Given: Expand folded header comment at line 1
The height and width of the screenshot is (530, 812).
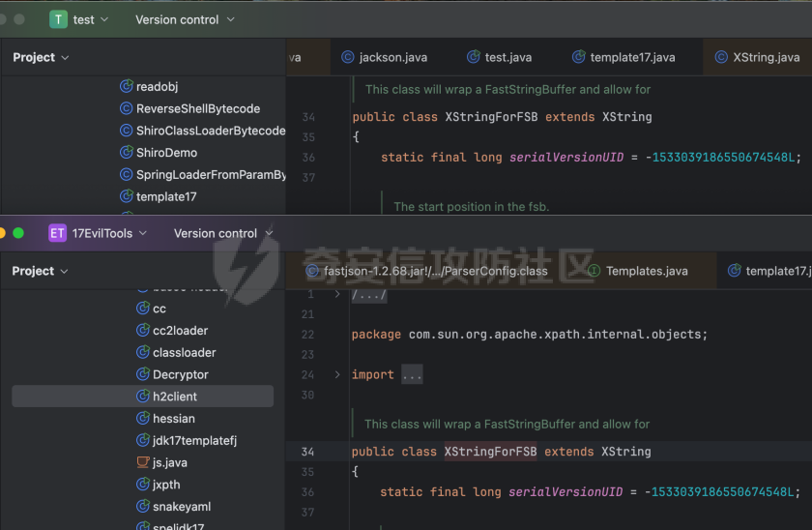Looking at the screenshot, I should [337, 294].
